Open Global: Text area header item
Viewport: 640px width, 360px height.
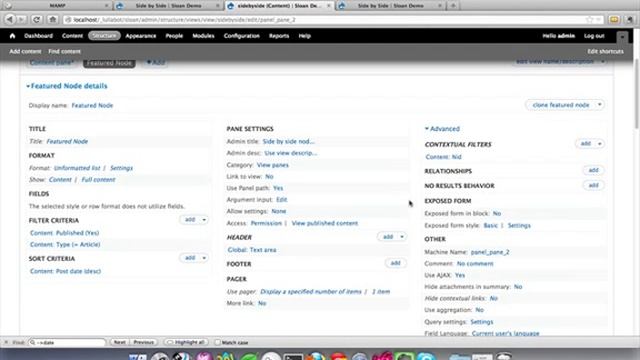252,250
